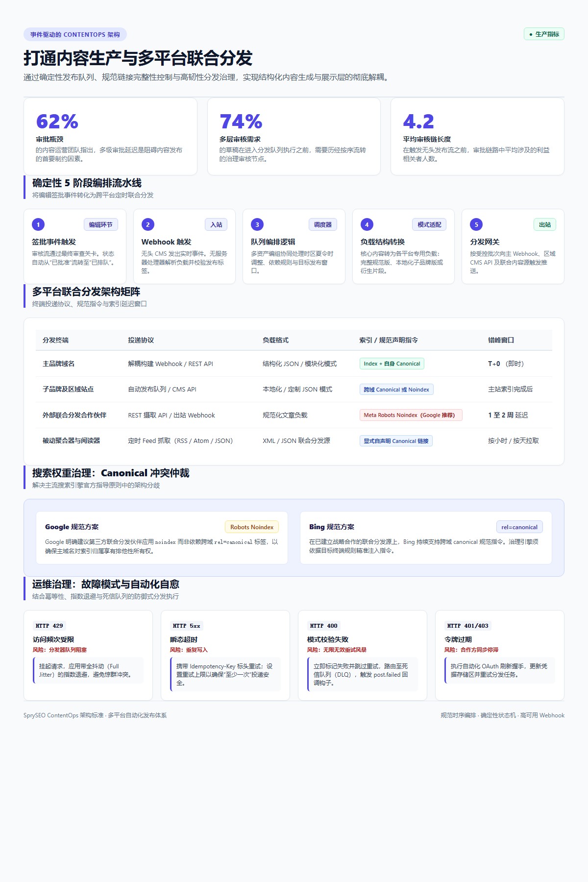This screenshot has height=882, width=588.
Task: Click the HTTP 401/403 code chip
Action: point(468,626)
